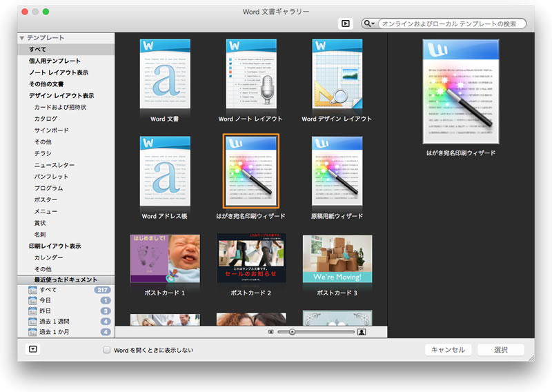Select サインボード subcategory
The height and width of the screenshot is (392, 552).
[51, 130]
